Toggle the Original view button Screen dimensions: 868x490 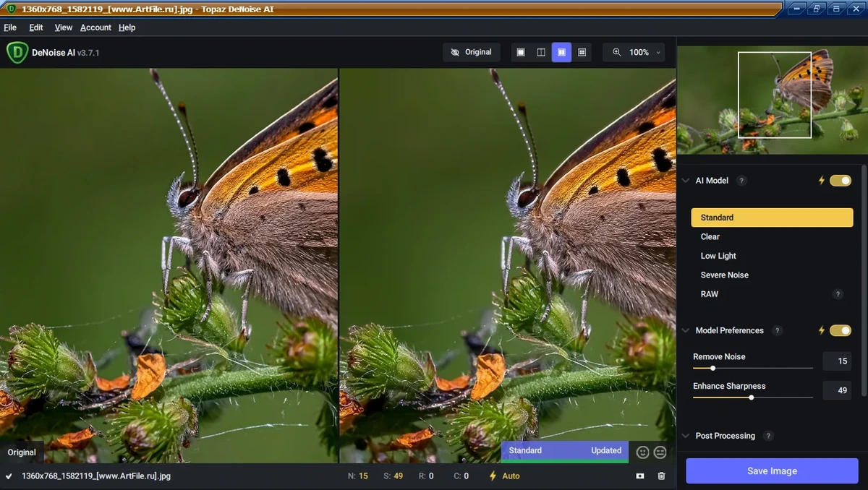click(471, 52)
